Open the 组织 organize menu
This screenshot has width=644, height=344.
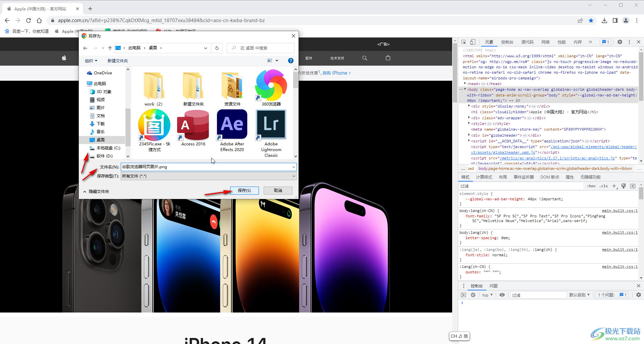tap(91, 61)
